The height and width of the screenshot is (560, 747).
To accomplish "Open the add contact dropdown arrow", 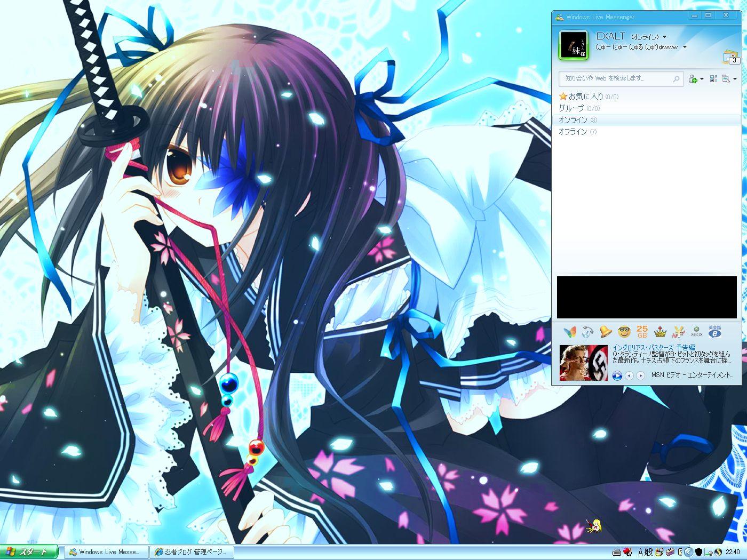I will point(702,79).
